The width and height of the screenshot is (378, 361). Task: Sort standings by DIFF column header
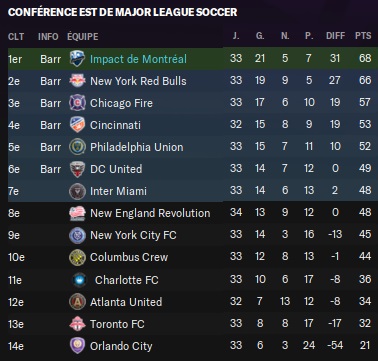335,36
